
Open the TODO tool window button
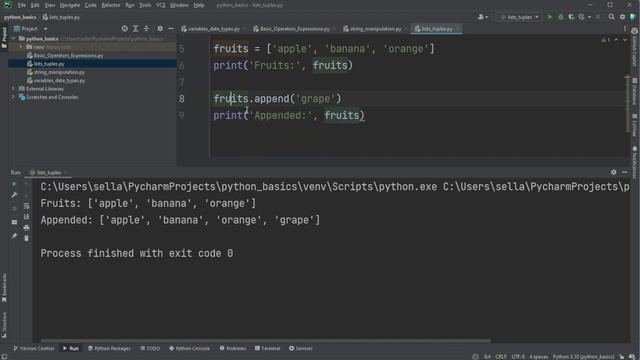coord(150,348)
